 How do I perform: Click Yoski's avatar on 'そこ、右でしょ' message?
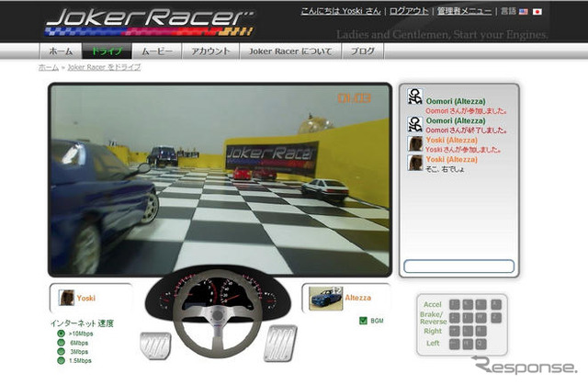click(x=415, y=163)
